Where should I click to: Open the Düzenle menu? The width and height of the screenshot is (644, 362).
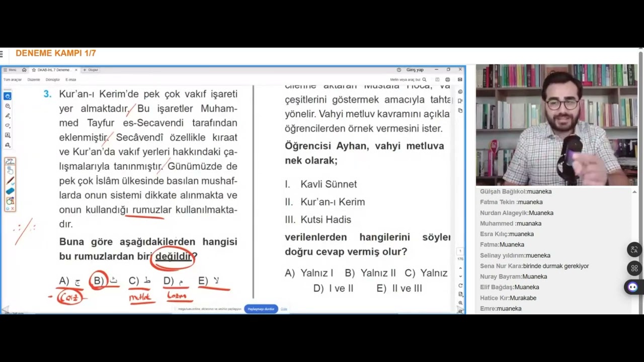click(x=34, y=79)
